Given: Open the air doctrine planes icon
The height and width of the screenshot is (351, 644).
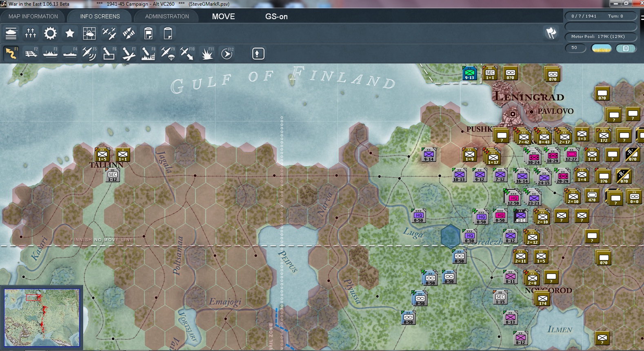Looking at the screenshot, I should (109, 33).
